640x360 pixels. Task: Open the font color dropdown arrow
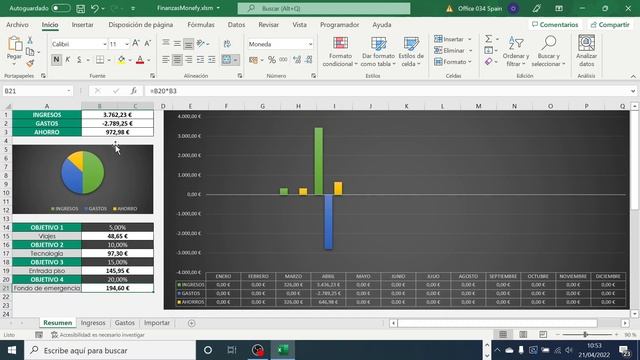coord(149,60)
